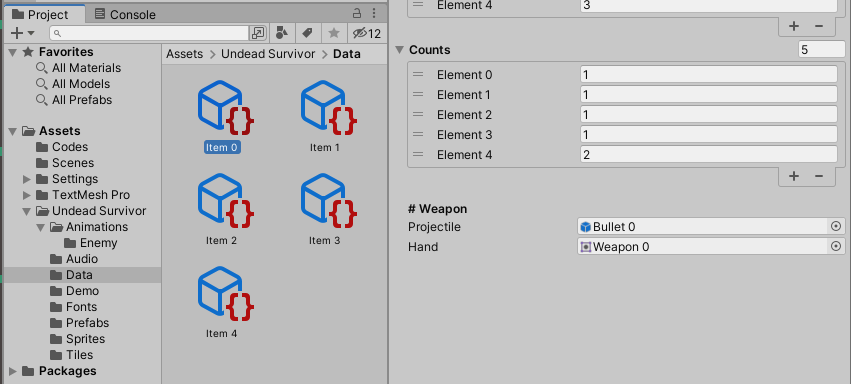
Task: Remove element from the upper array list
Action: tap(819, 26)
